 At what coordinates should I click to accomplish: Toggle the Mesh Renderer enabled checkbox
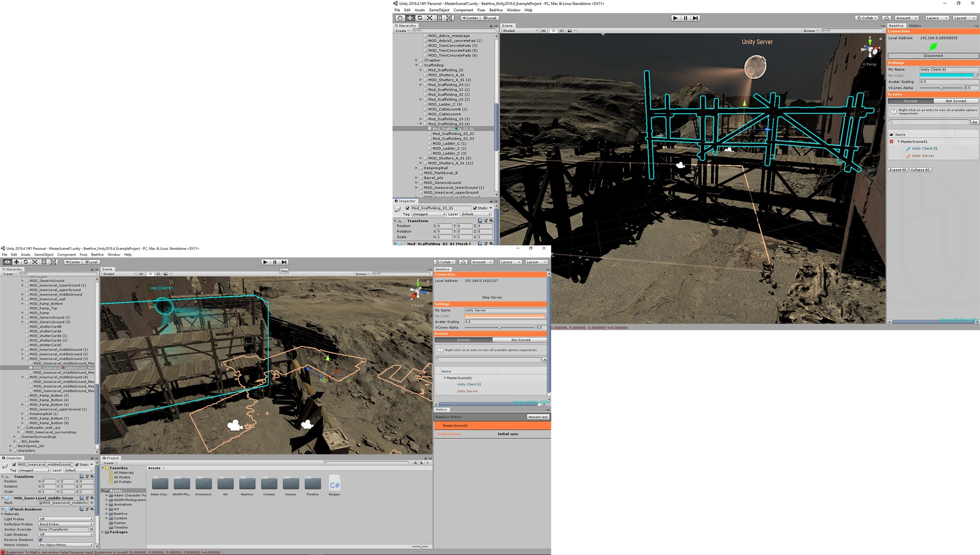[12, 509]
